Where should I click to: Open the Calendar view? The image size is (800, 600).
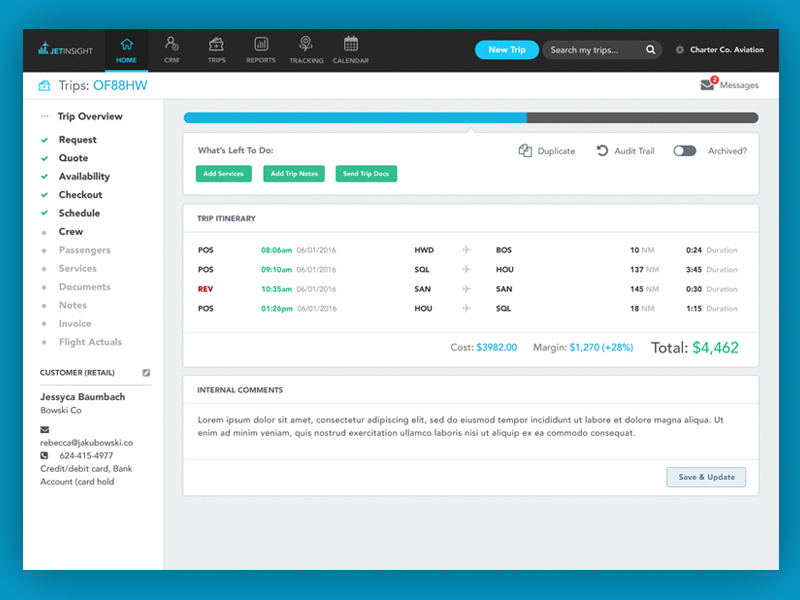coord(351,48)
